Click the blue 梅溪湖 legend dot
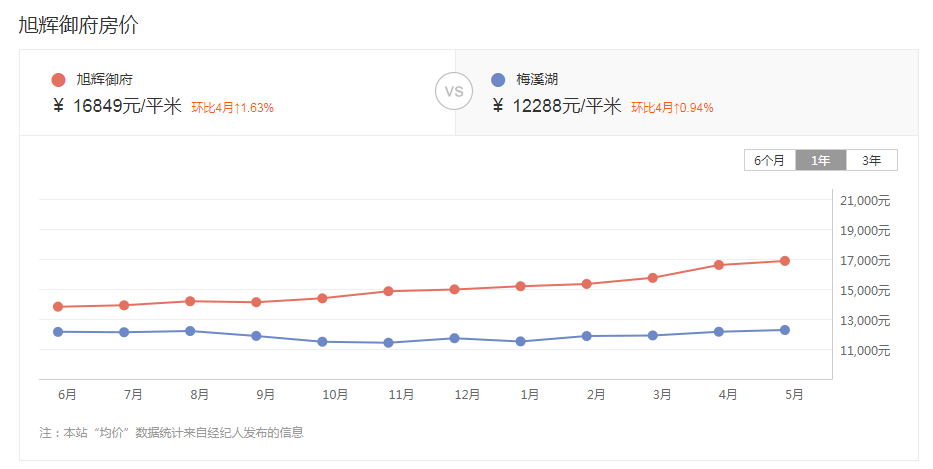The height and width of the screenshot is (469, 933). pyautogui.click(x=498, y=80)
